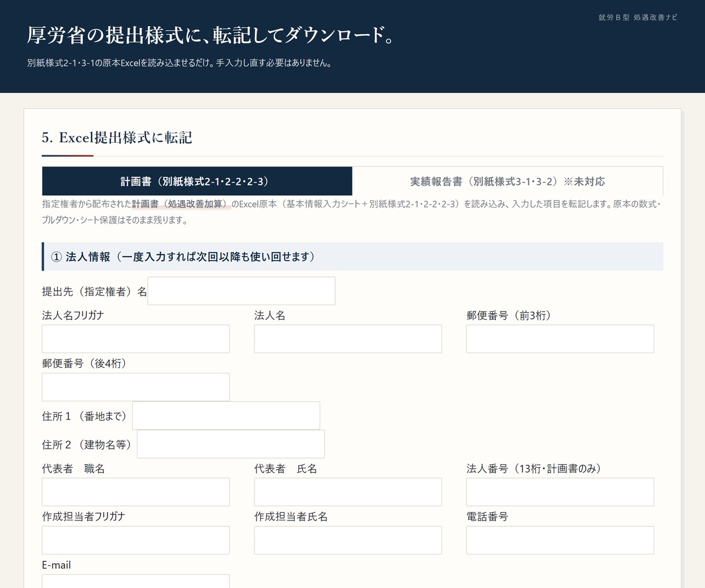Focus the 住所１（番地まで）input
The height and width of the screenshot is (588, 705).
pyautogui.click(x=226, y=416)
